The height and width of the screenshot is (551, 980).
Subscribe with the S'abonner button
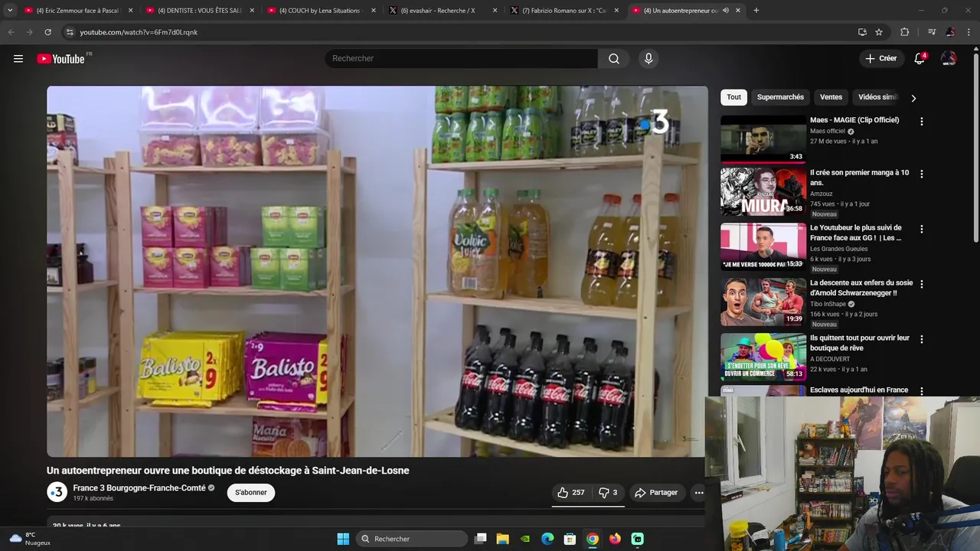(x=251, y=493)
